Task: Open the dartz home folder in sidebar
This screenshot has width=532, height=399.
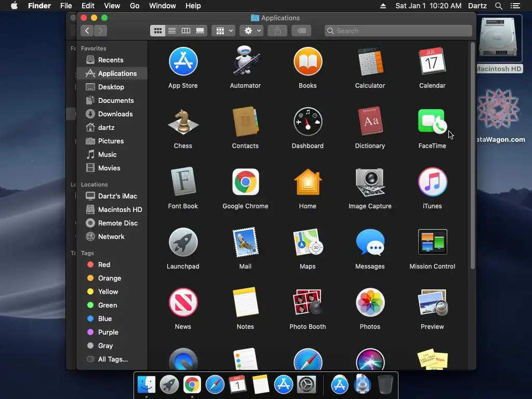Action: (x=112, y=128)
